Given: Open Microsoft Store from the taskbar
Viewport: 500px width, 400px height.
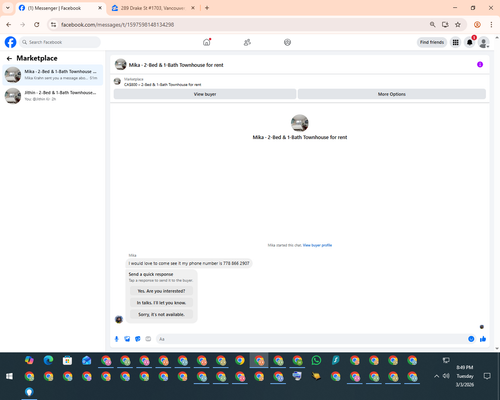Looking at the screenshot, I should tap(67, 360).
